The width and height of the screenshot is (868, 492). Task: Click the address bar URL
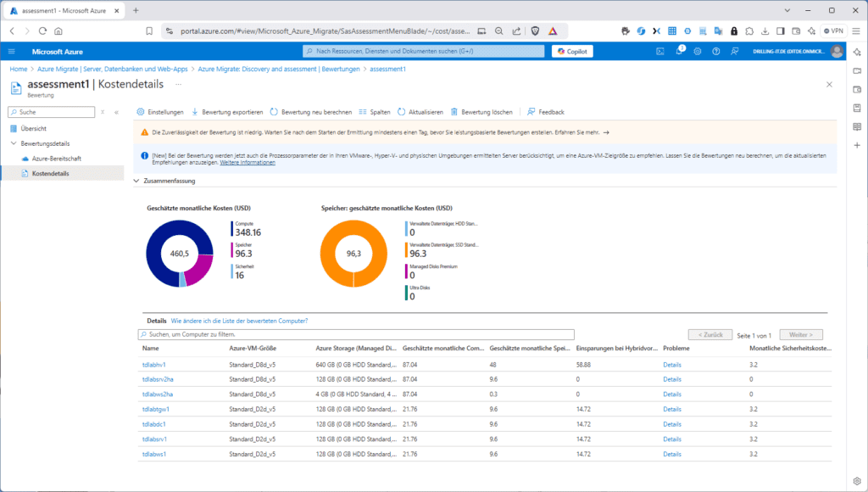pos(325,31)
